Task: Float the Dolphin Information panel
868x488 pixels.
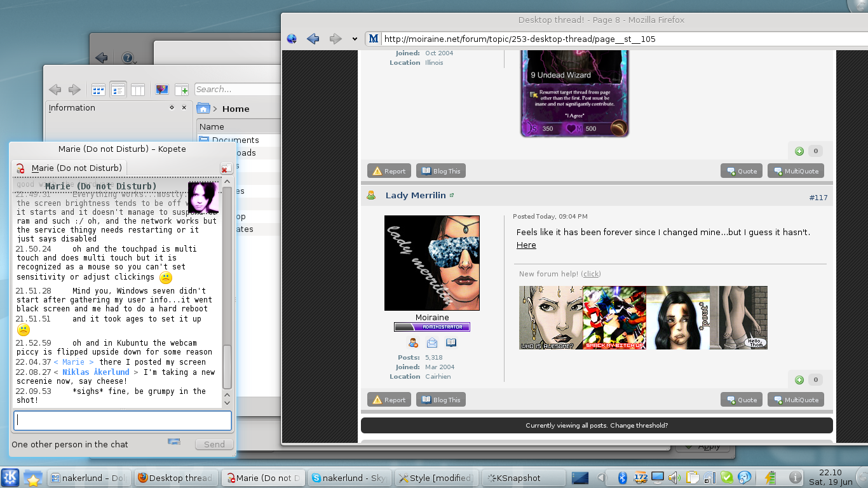Action: pyautogui.click(x=172, y=108)
